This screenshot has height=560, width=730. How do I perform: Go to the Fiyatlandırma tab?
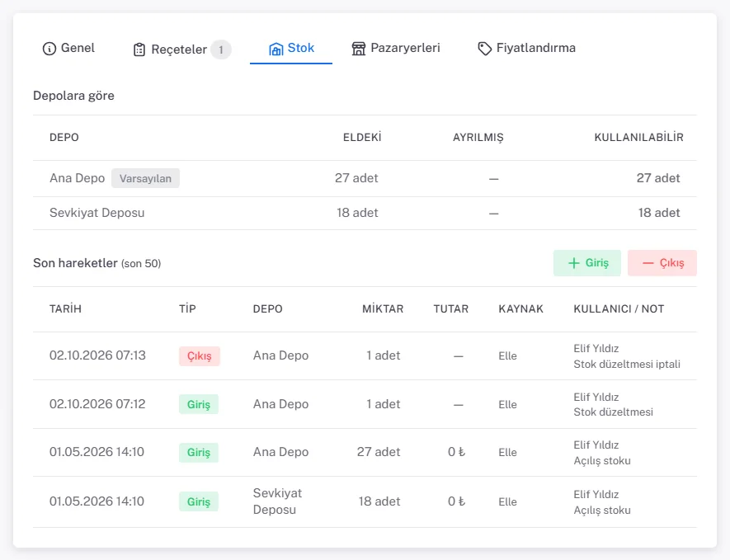[526, 49]
